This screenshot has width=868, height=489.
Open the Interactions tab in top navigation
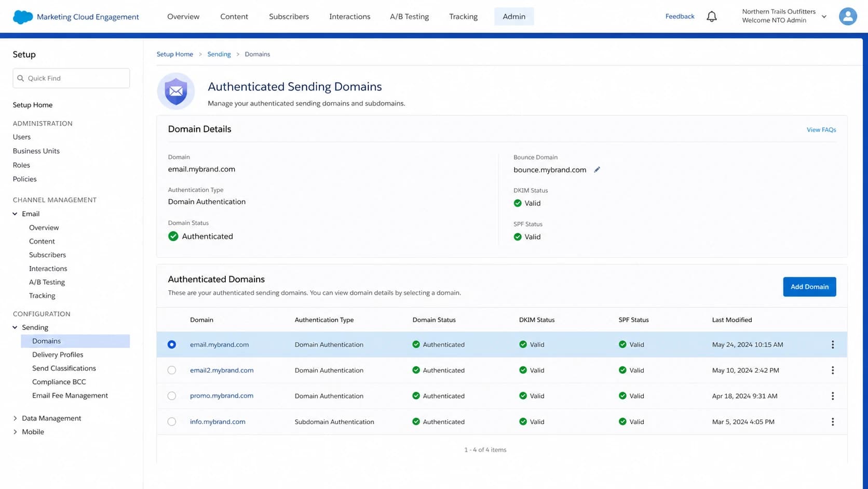point(350,17)
